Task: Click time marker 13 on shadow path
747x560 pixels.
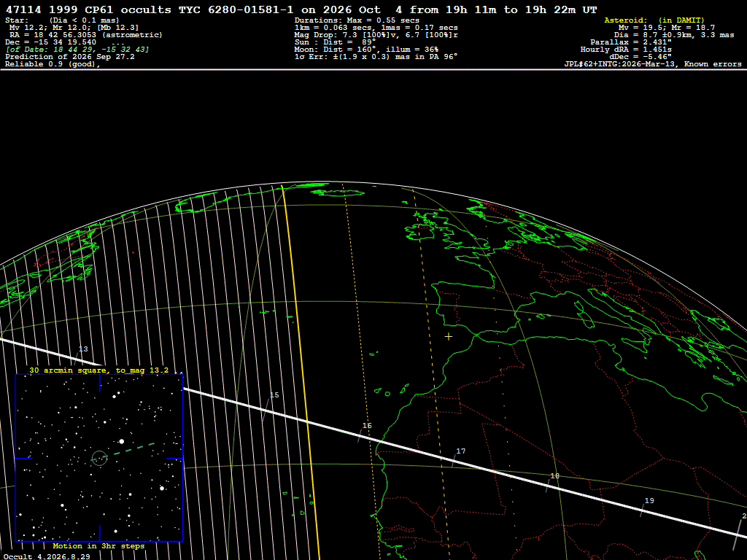Action: pyautogui.click(x=83, y=349)
